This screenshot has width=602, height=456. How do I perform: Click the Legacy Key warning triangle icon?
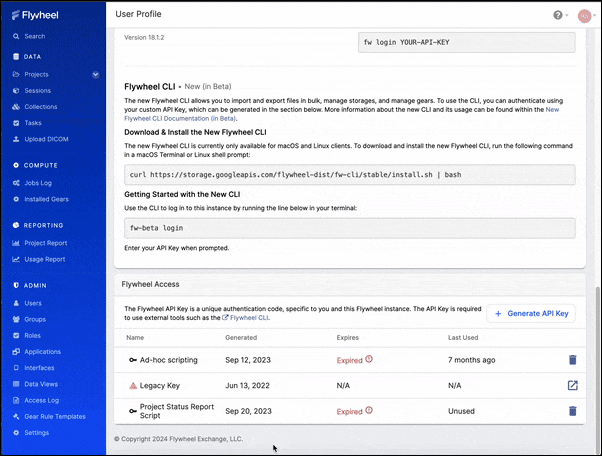(x=133, y=386)
